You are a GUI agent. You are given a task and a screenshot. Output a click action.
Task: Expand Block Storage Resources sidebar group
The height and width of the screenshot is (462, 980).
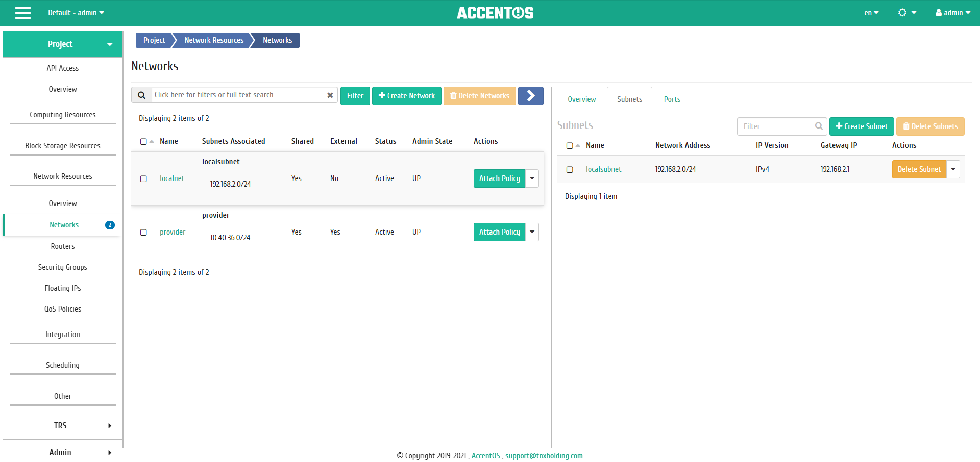pos(63,146)
